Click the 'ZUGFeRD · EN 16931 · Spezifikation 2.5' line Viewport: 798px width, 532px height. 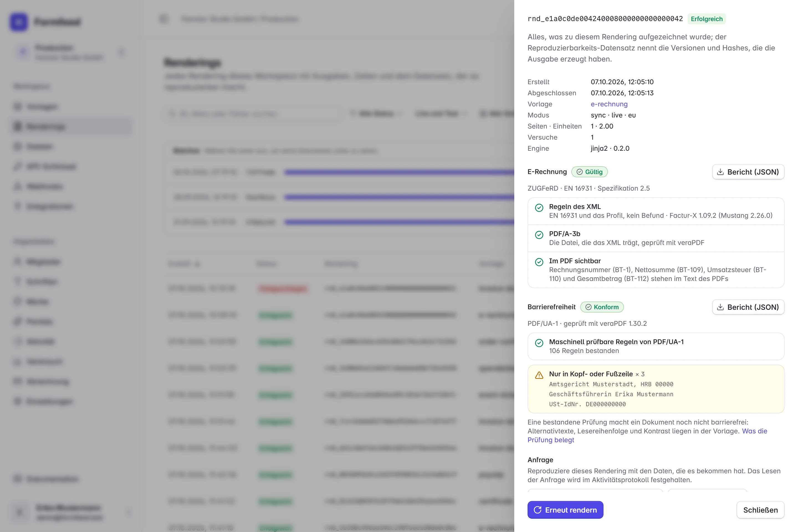point(589,188)
